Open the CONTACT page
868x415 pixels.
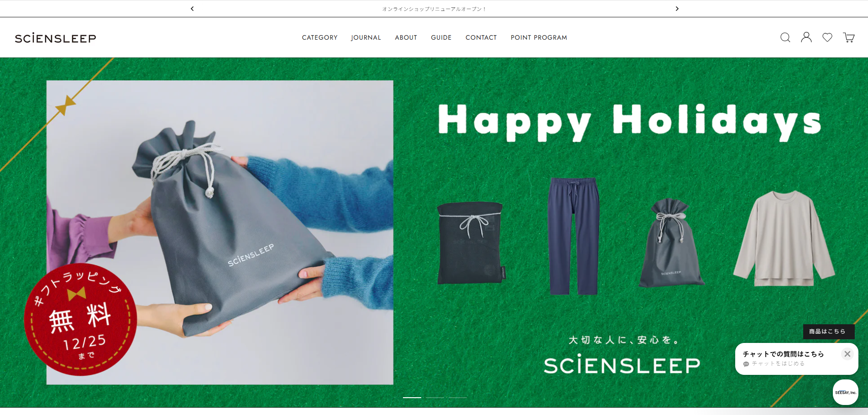click(x=481, y=37)
